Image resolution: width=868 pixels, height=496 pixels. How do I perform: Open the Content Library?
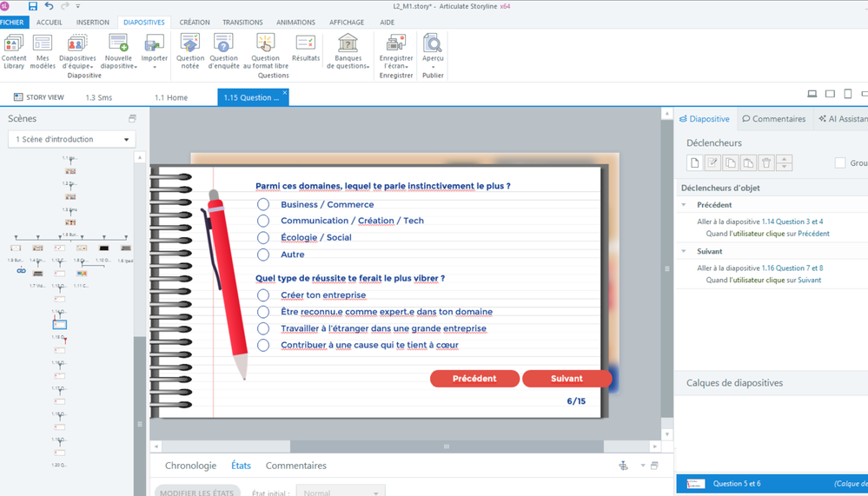(14, 50)
